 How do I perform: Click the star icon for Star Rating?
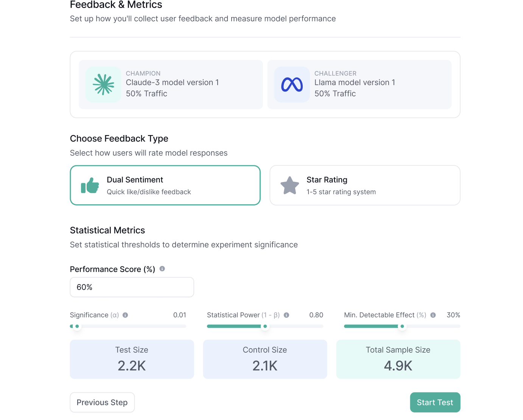[x=290, y=185]
